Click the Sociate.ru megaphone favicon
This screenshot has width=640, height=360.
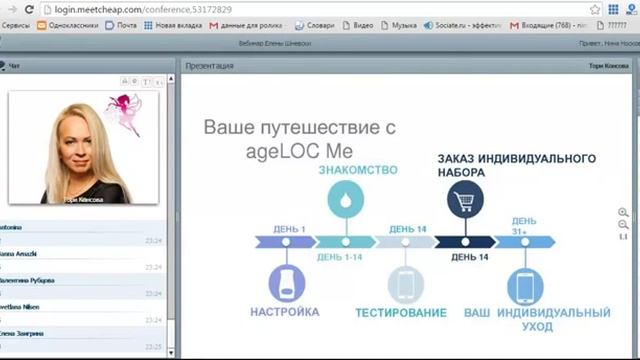pyautogui.click(x=429, y=25)
